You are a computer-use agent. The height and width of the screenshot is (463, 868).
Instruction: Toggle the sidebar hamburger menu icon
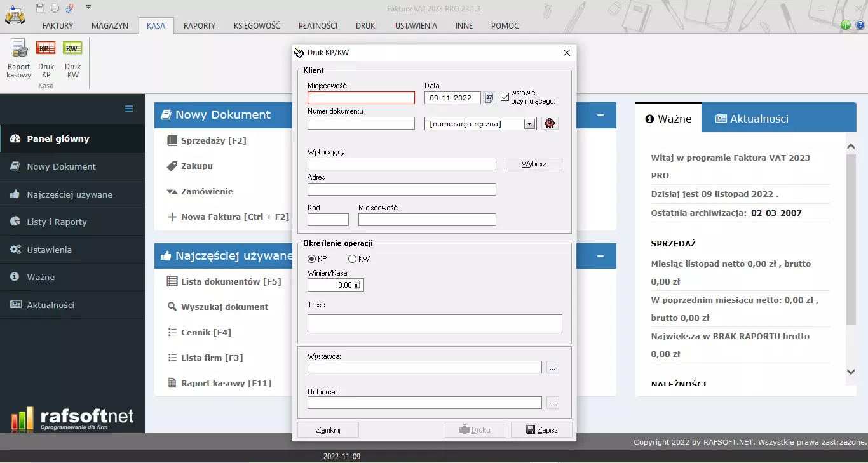[x=129, y=109]
